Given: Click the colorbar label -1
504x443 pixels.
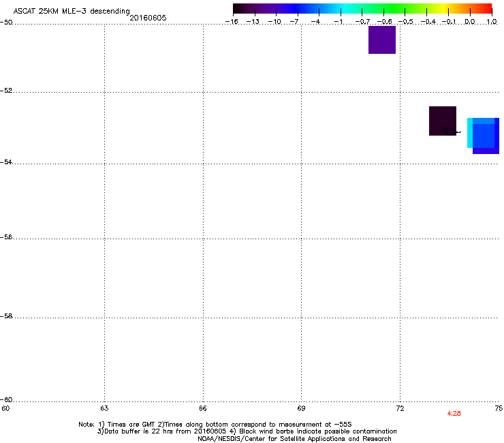Looking at the screenshot, I should (x=338, y=22).
